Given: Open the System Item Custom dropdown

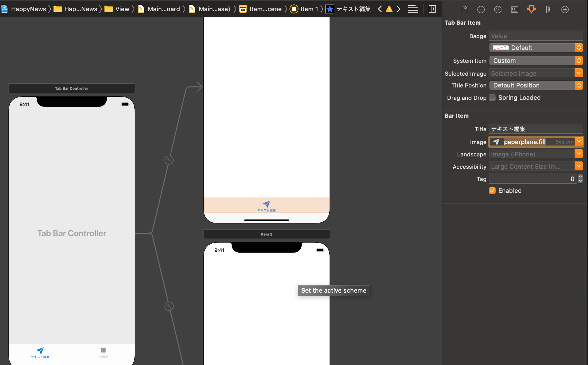Looking at the screenshot, I should click(536, 61).
